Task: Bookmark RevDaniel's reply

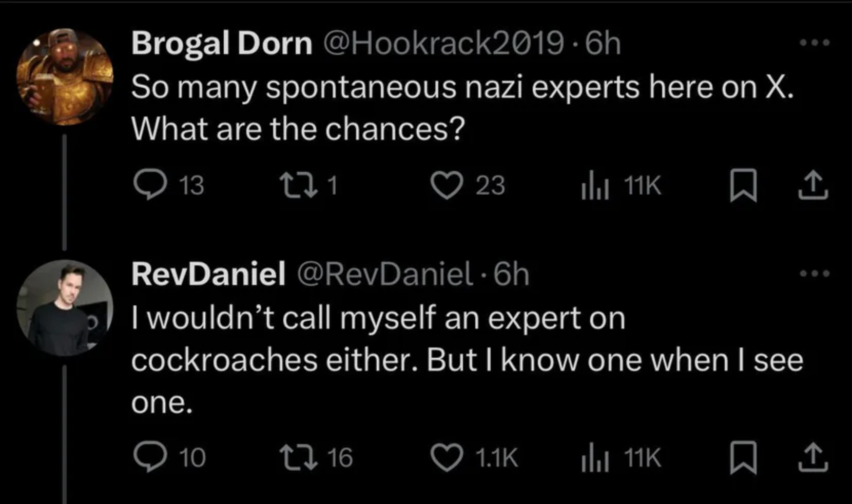Action: click(743, 458)
